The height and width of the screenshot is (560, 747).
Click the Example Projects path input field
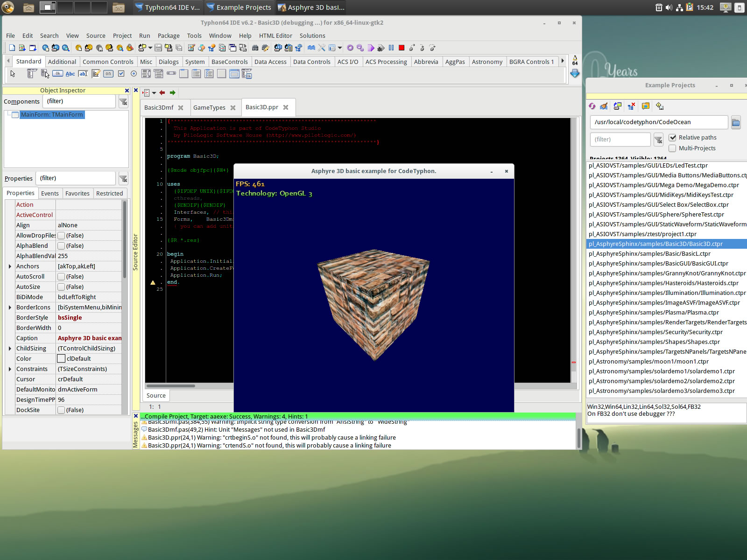pyautogui.click(x=659, y=122)
